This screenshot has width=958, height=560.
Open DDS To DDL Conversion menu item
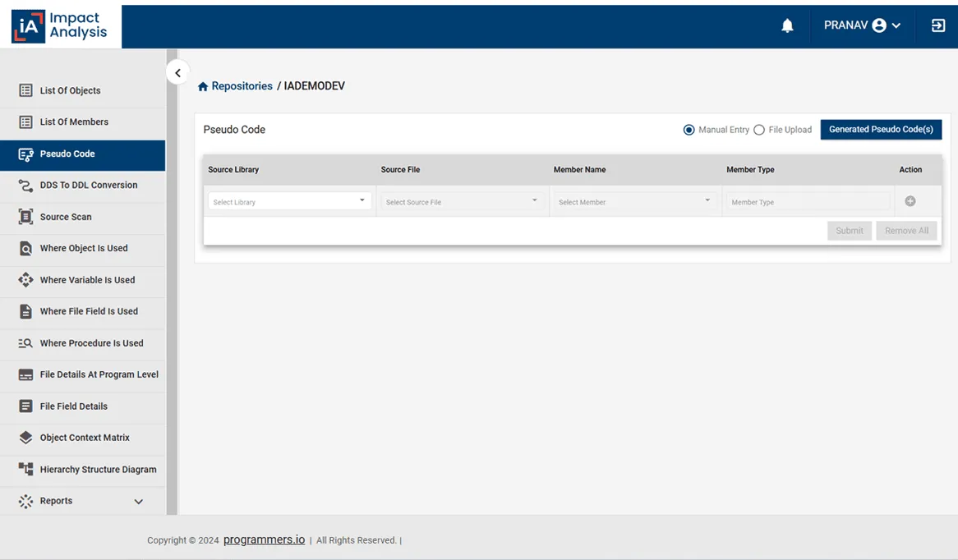pos(89,186)
